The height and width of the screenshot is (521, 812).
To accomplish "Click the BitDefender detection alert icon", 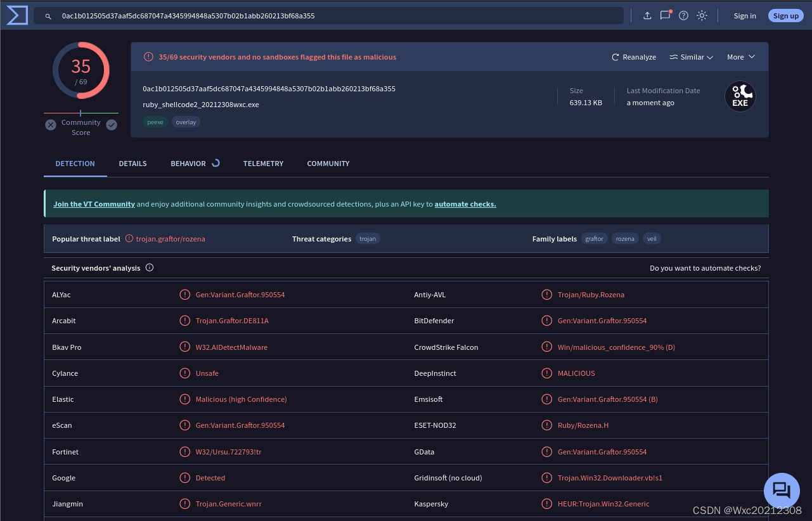I will (546, 321).
